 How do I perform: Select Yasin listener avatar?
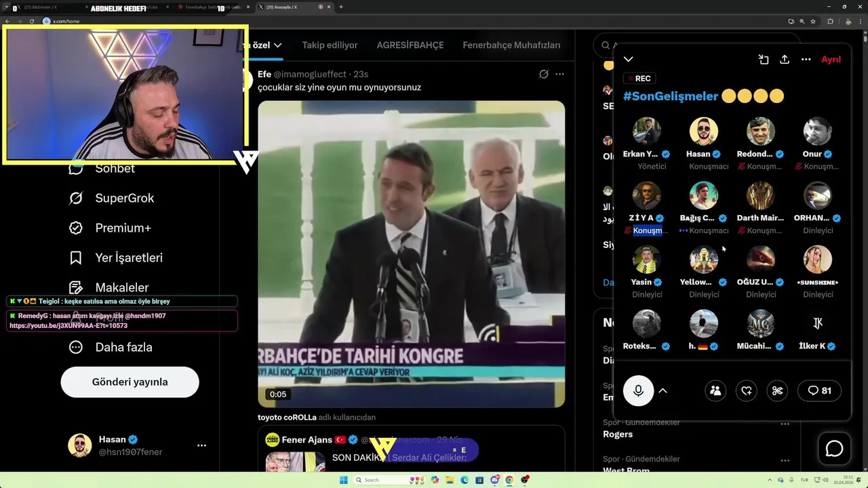tap(647, 260)
